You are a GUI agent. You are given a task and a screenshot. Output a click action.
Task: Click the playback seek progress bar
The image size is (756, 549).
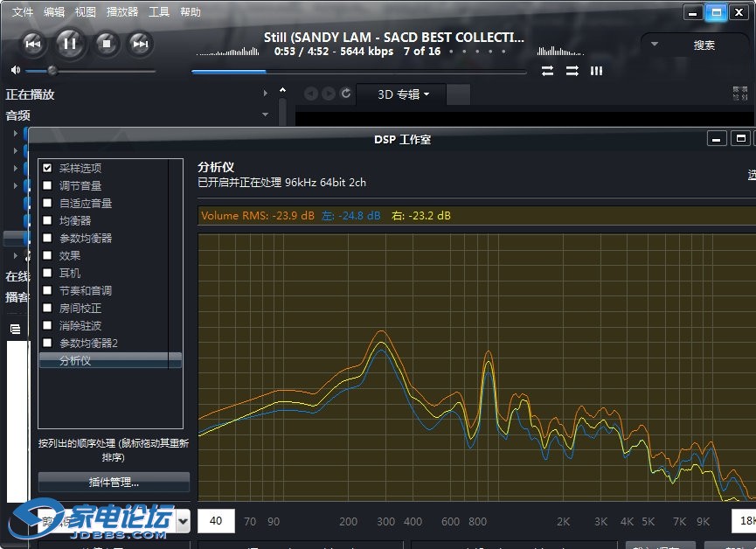(358, 72)
